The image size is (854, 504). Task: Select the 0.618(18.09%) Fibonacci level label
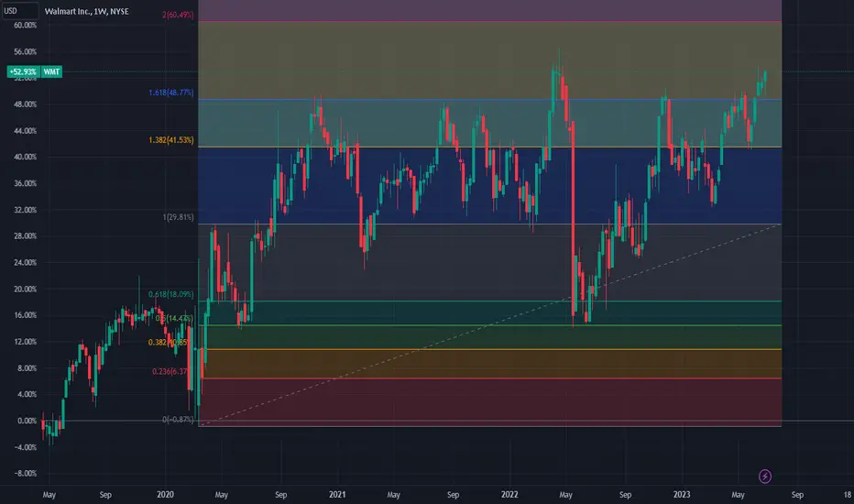(171, 294)
